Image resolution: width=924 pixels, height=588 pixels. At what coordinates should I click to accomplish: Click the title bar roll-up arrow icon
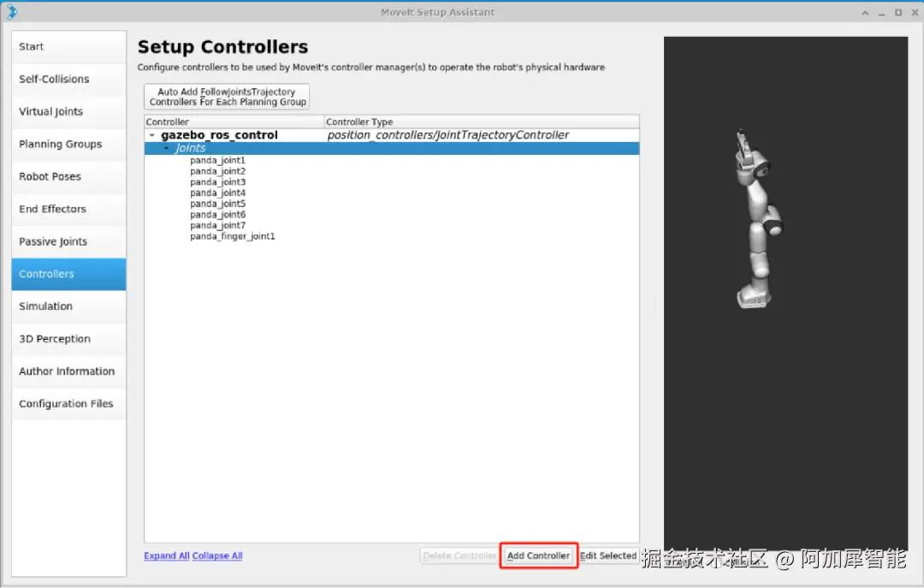click(x=865, y=12)
